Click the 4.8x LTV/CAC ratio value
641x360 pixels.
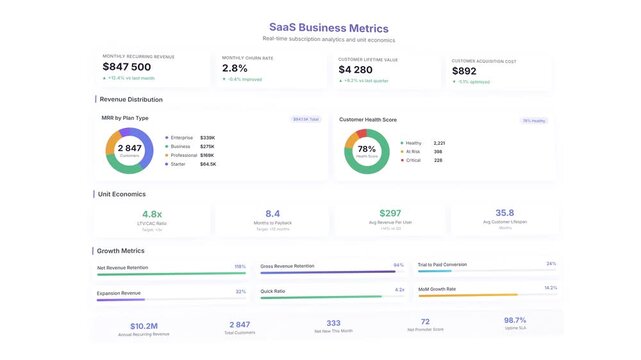[152, 214]
